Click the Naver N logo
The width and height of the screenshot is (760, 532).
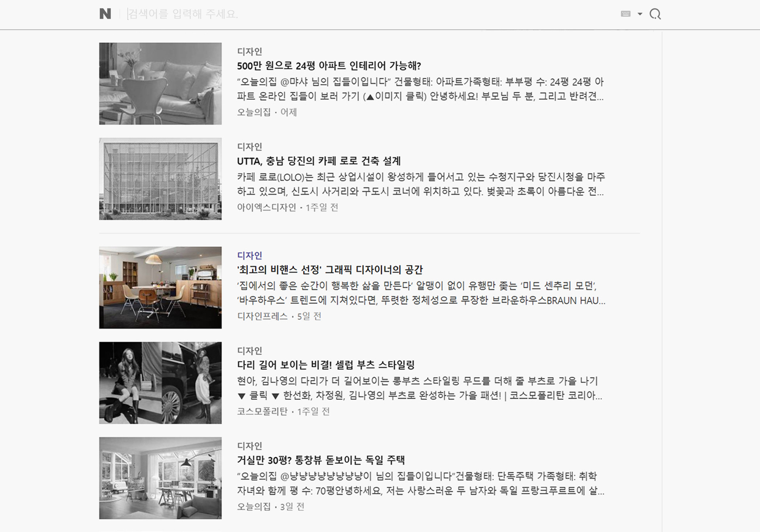[x=105, y=14]
